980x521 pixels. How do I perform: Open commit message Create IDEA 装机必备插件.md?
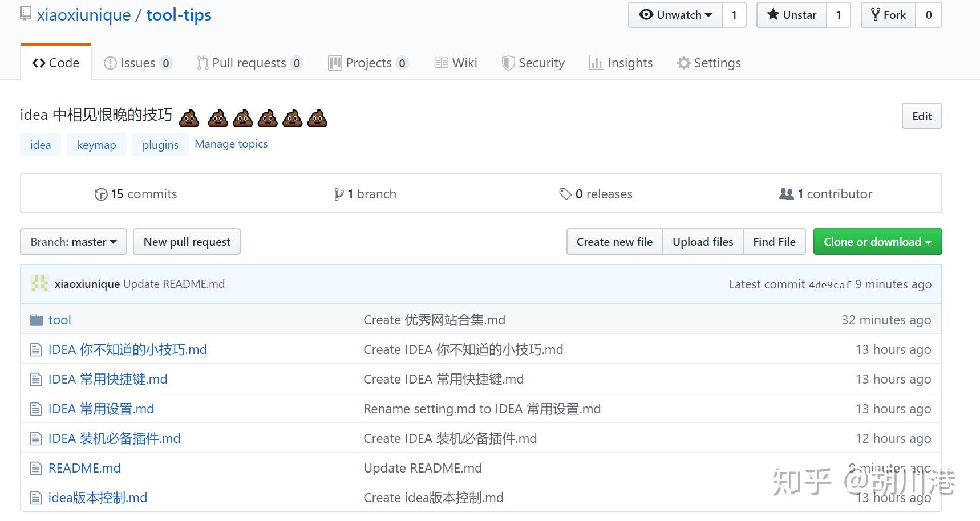tap(451, 438)
